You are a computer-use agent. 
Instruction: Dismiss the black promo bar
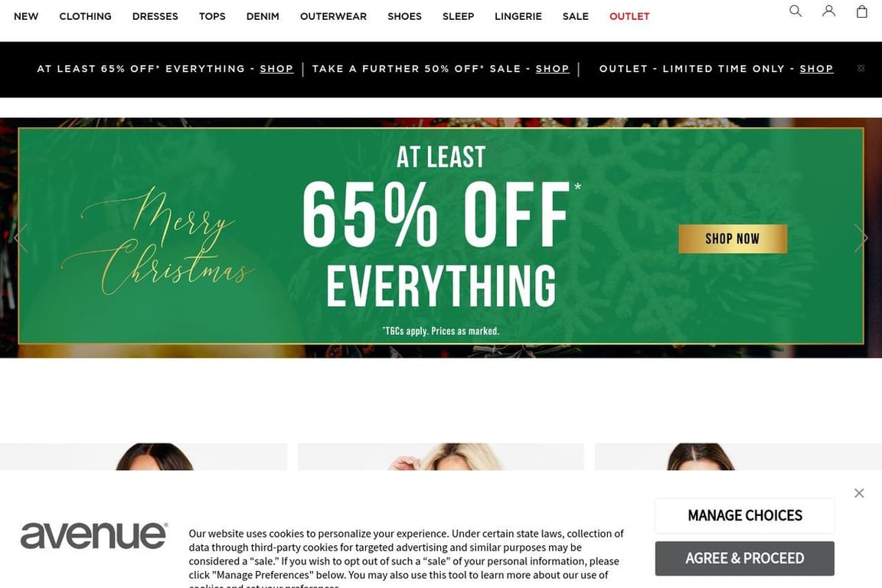pyautogui.click(x=861, y=68)
